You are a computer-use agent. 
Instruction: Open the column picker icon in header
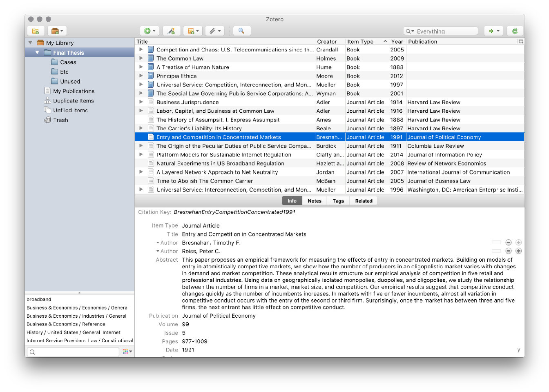point(521,42)
